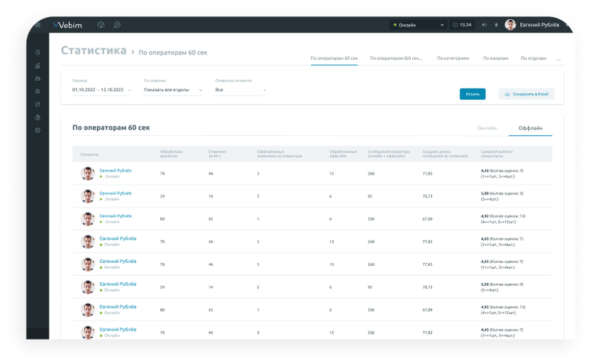Click the globe-like icon in the sidebar

[38, 92]
